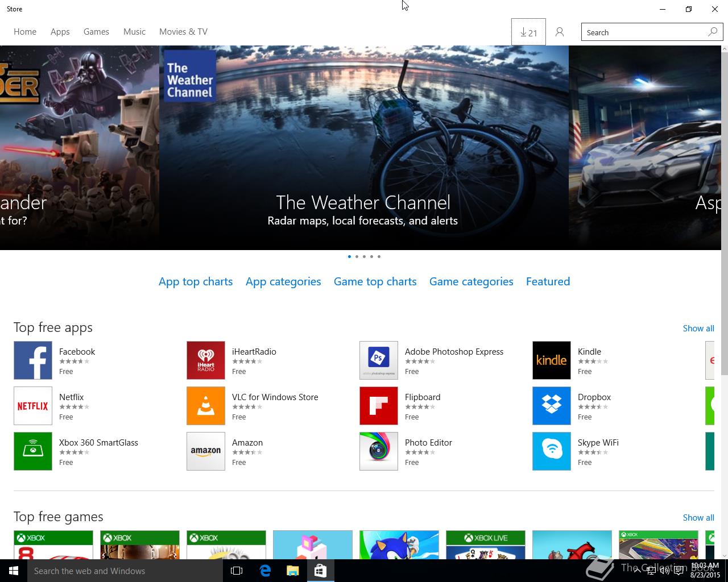
Task: Switch to the Music tab
Action: 134,32
